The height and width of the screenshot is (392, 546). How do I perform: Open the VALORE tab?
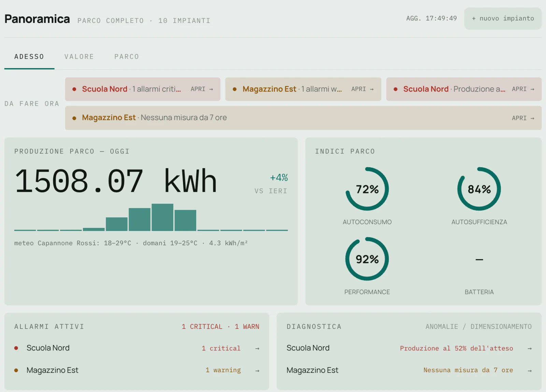tap(79, 57)
